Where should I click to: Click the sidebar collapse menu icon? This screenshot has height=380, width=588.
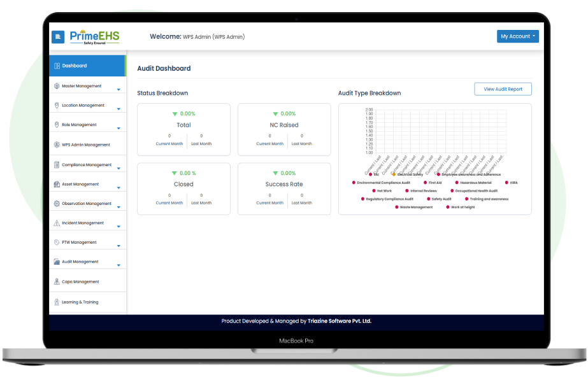click(x=58, y=37)
